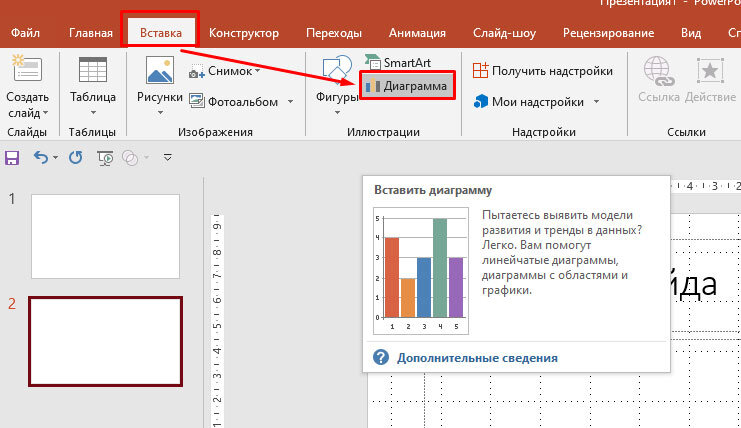Open the Мои надстройки dropdown arrow
Image resolution: width=741 pixels, height=428 pixels.
point(596,102)
